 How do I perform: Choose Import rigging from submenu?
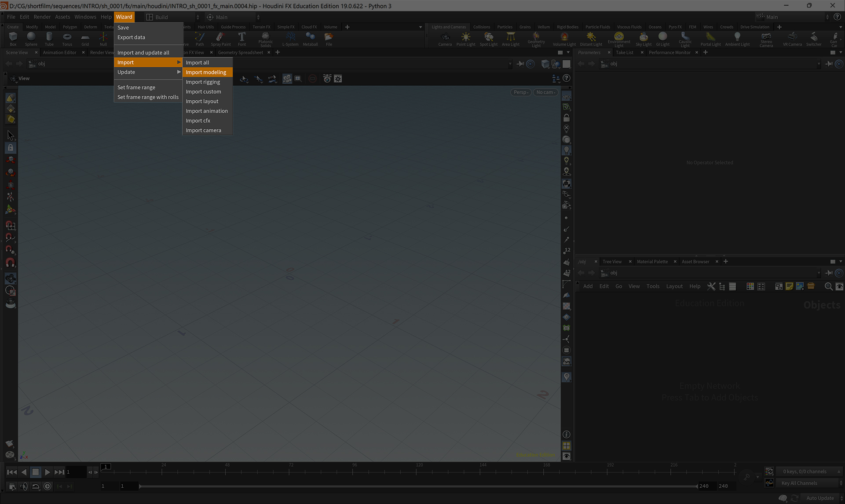point(207,82)
